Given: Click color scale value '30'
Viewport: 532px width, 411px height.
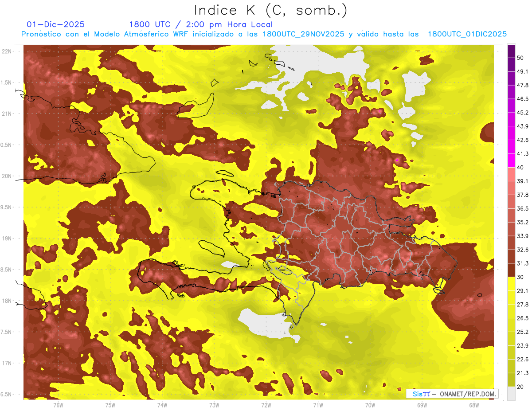Looking at the screenshot, I should [x=521, y=277].
